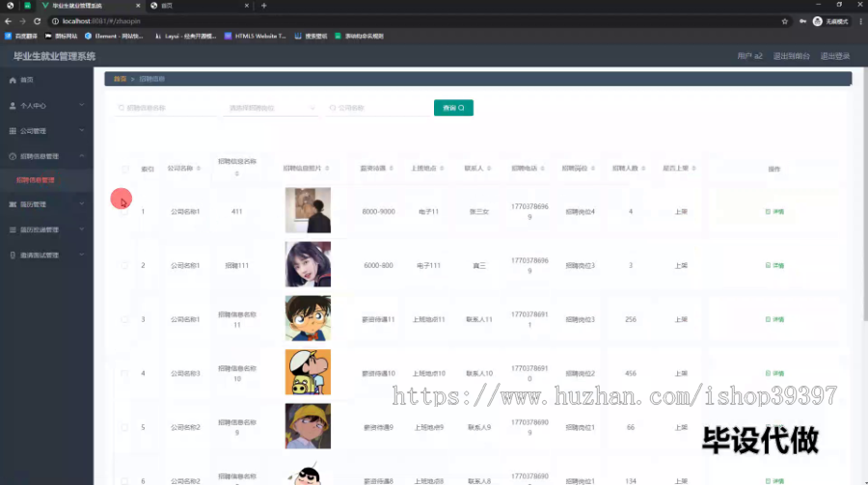Expand the 公司管理 menu chevron
This screenshot has width=868, height=485.
[x=81, y=131]
